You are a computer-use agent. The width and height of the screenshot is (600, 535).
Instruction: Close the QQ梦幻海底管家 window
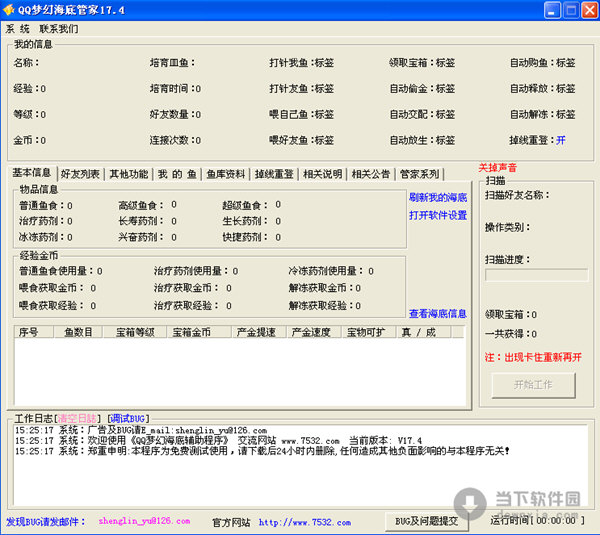coord(589,10)
